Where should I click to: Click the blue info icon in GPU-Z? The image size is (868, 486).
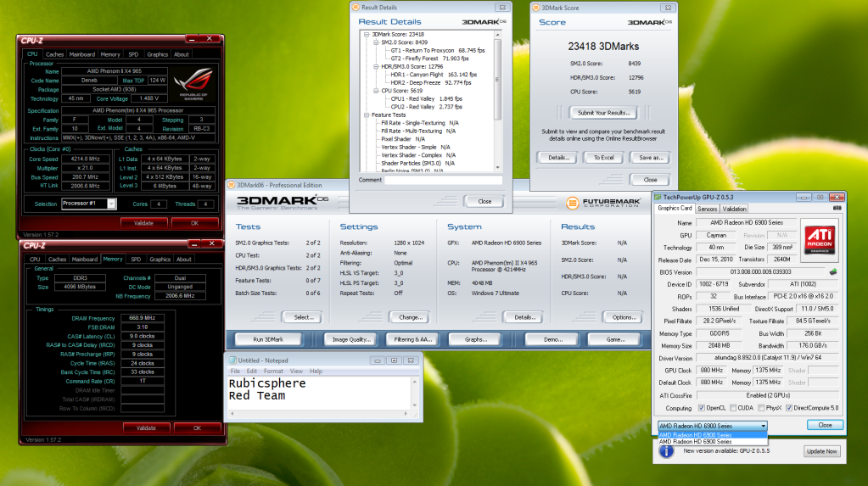pos(667,450)
